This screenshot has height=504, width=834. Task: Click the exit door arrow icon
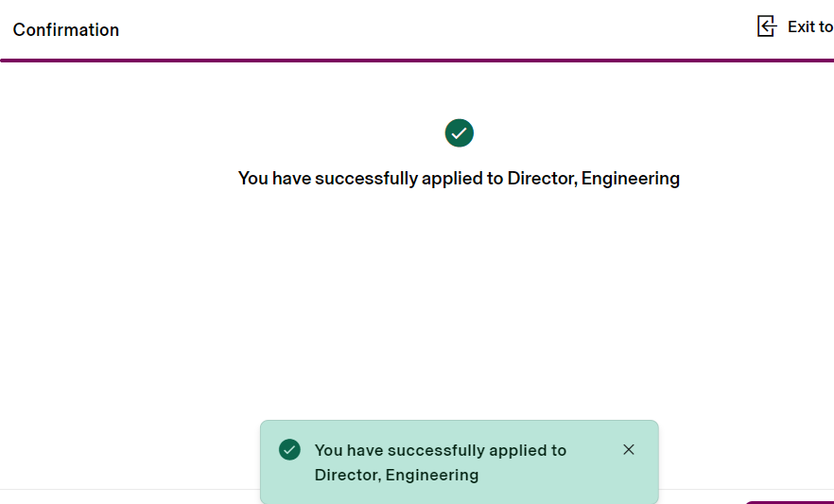click(767, 26)
